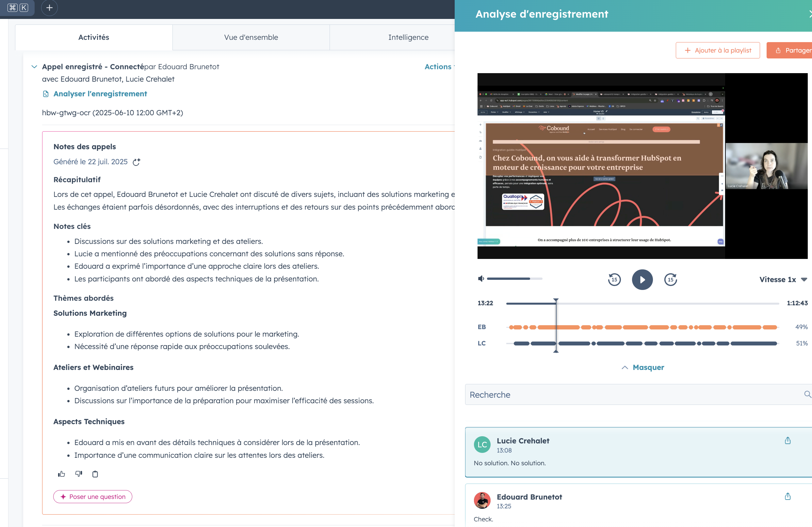Open the plus button in top bar
The width and height of the screenshot is (812, 527).
click(x=49, y=8)
